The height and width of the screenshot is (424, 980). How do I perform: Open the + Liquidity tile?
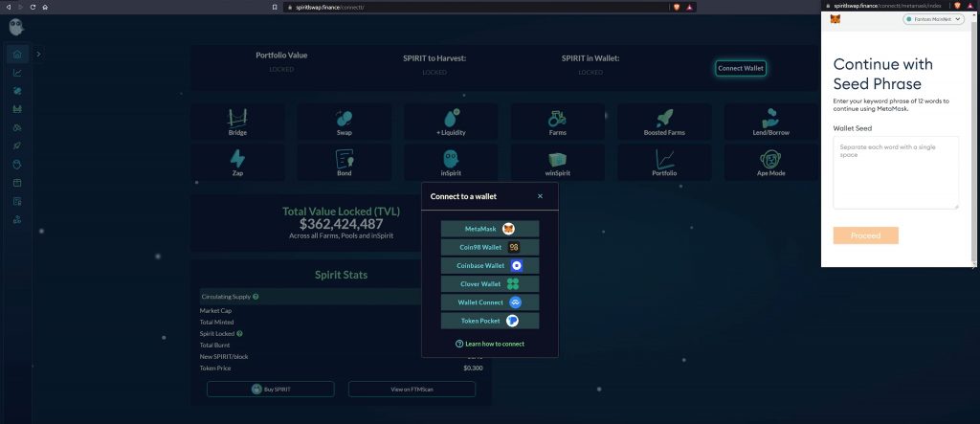coord(451,122)
